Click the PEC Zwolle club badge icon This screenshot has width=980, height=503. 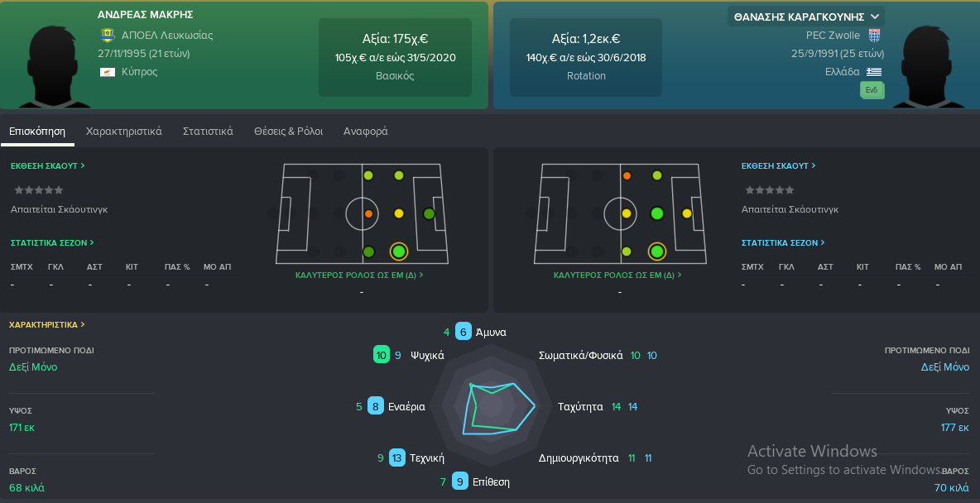[x=874, y=35]
